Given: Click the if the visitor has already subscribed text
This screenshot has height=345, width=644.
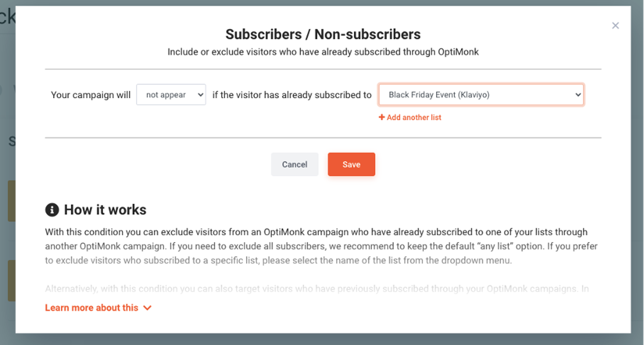Looking at the screenshot, I should pos(291,95).
